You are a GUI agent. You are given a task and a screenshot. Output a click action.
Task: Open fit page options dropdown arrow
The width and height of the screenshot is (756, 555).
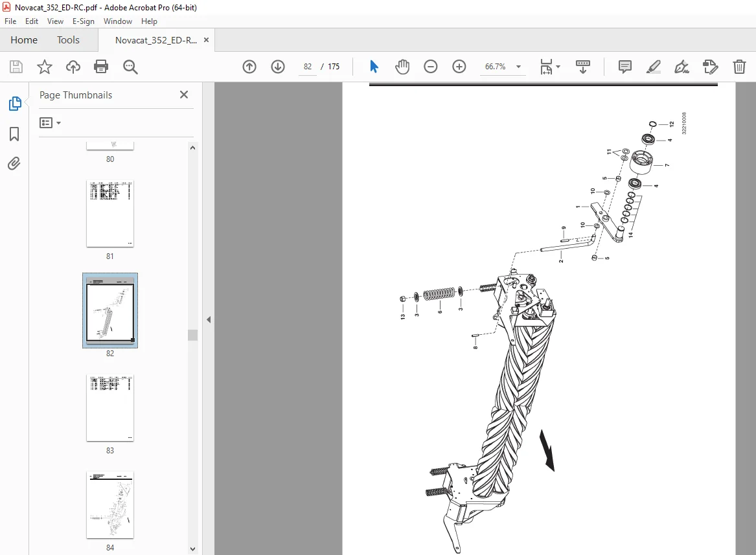pos(558,67)
